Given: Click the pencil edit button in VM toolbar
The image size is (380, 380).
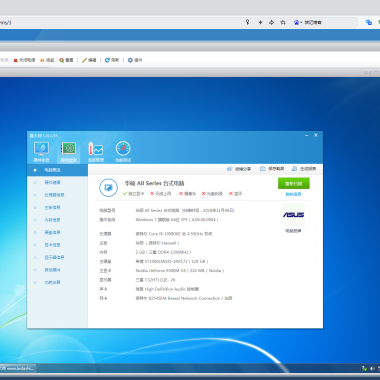Looking at the screenshot, I should tap(89, 60).
